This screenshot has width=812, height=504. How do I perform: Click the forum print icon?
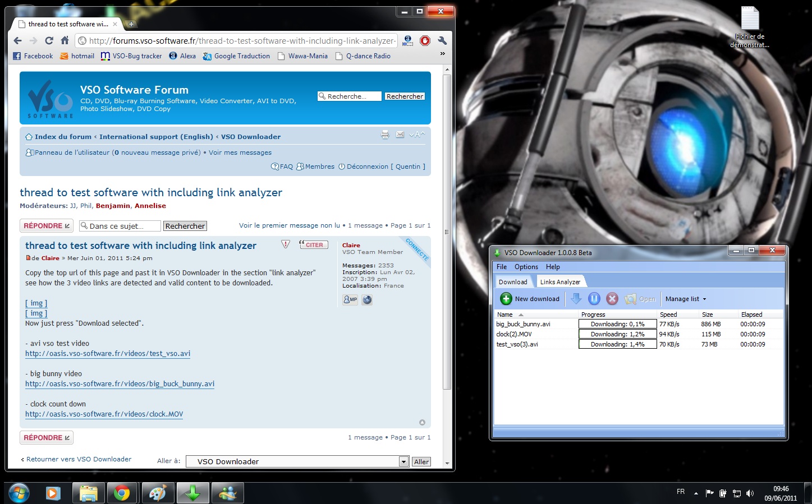coord(385,135)
